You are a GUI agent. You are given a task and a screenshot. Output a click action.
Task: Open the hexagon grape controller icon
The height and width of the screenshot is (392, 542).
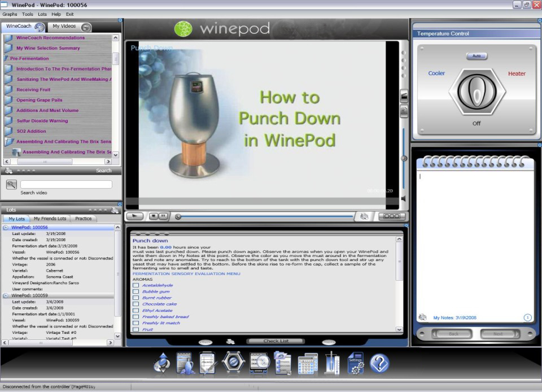click(233, 362)
